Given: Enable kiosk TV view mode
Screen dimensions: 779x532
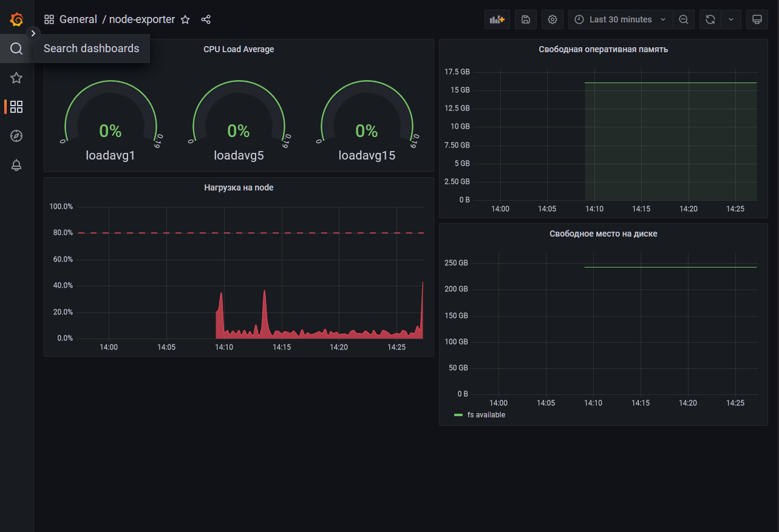Looking at the screenshot, I should pyautogui.click(x=757, y=19).
